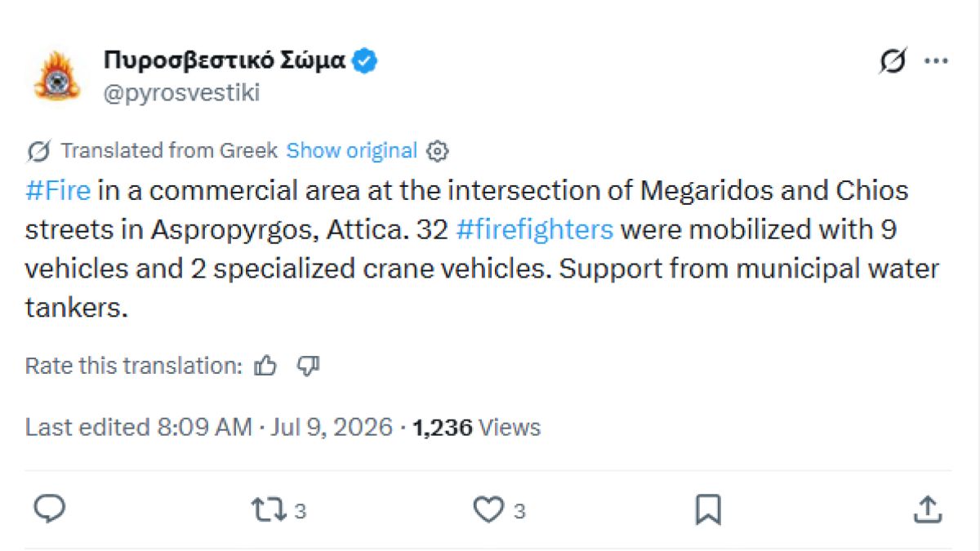
Task: Open the three-dot more options menu
Action: pos(936,61)
